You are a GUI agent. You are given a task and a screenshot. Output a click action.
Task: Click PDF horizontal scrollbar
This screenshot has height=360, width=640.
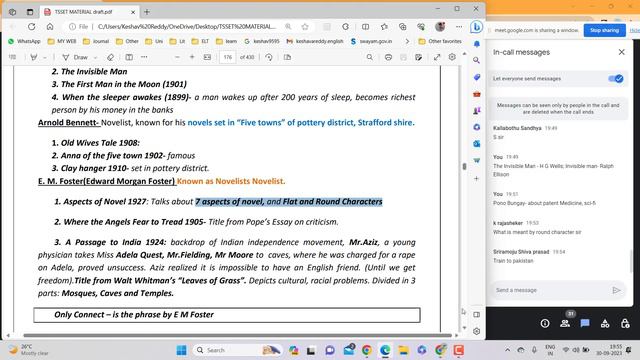tap(237, 336)
